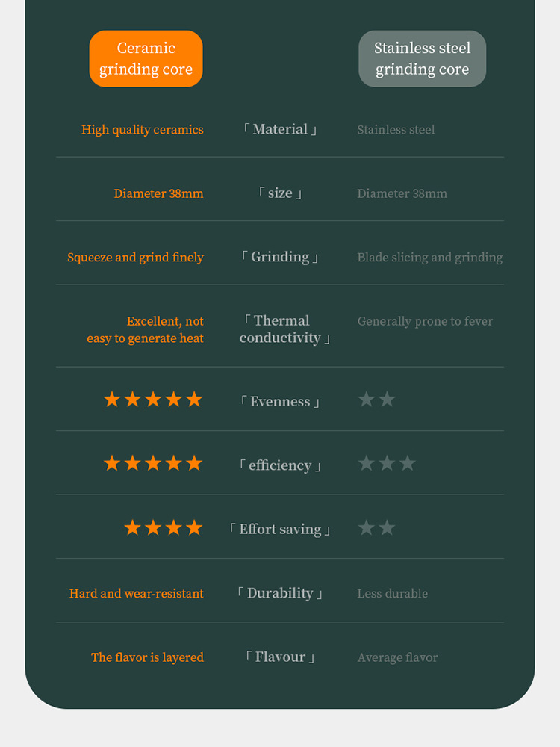
Task: Click the third gray star beside efficiency
Action: pos(407,464)
